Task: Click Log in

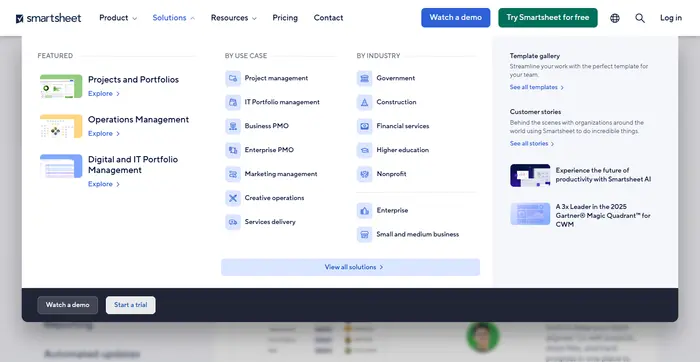Action: coord(671,18)
